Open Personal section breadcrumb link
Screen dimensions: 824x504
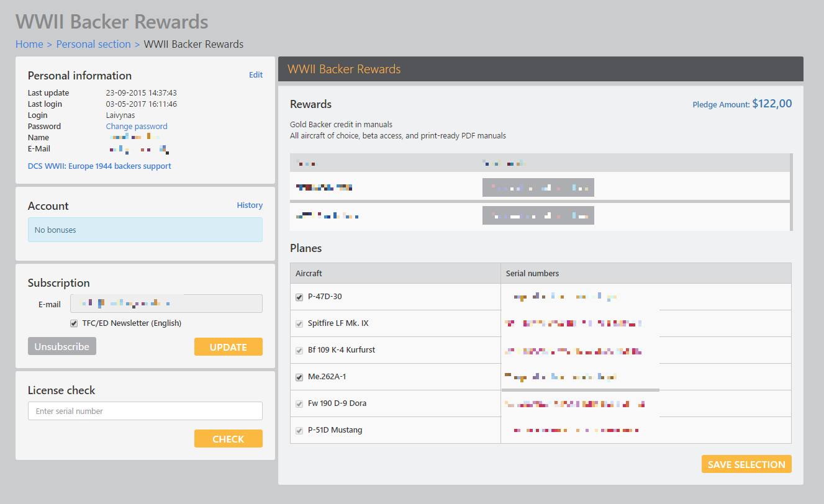coord(93,44)
